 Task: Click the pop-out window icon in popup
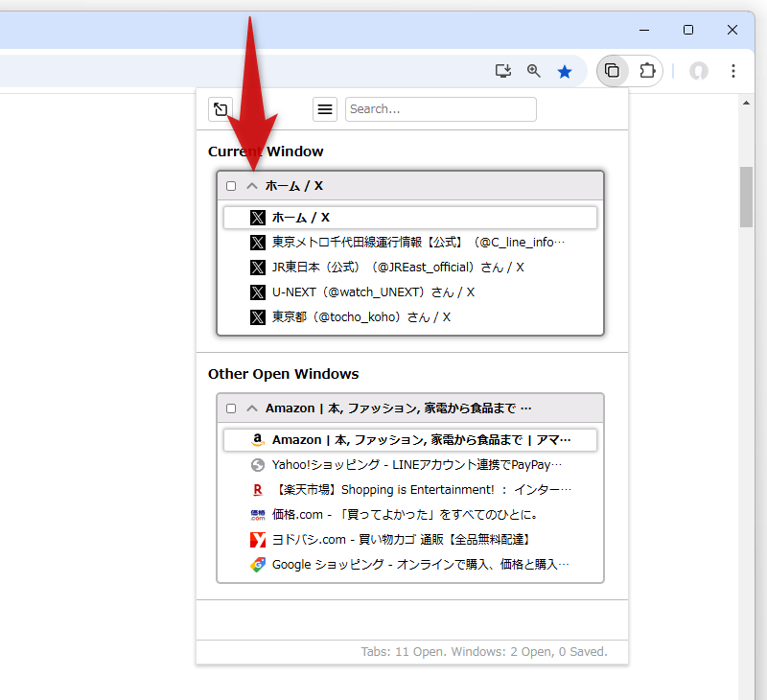pyautogui.click(x=221, y=109)
